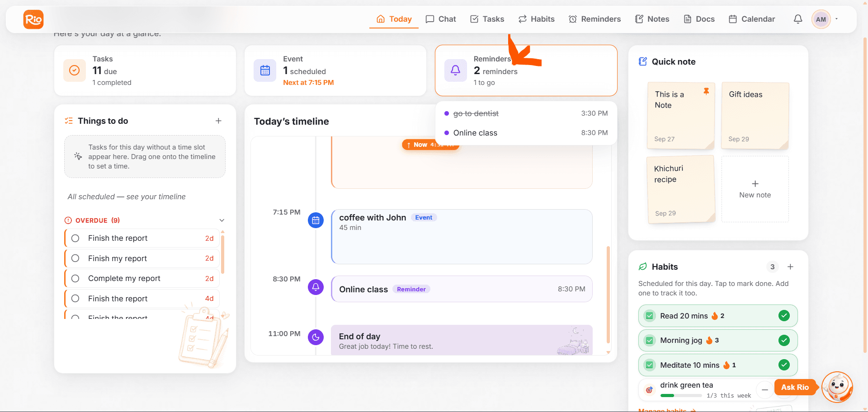The width and height of the screenshot is (868, 412).
Task: Click the coffee with John calendar marker
Action: click(x=316, y=220)
